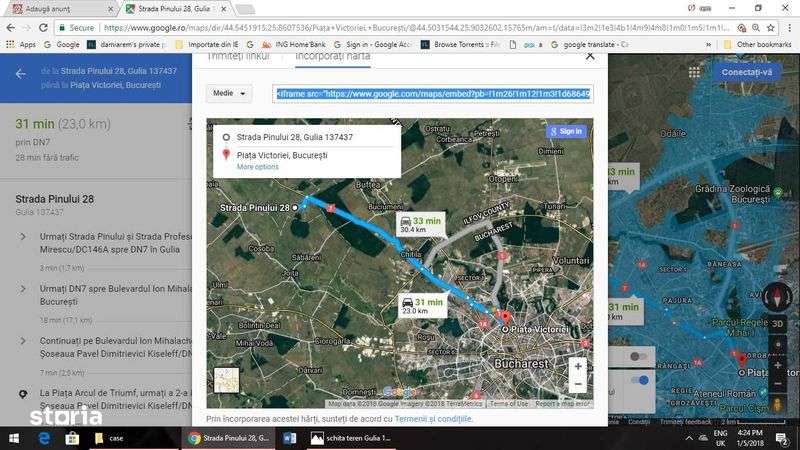Image resolution: width=800 pixels, height=450 pixels.
Task: Click the browser address bar URL
Action: [x=416, y=28]
